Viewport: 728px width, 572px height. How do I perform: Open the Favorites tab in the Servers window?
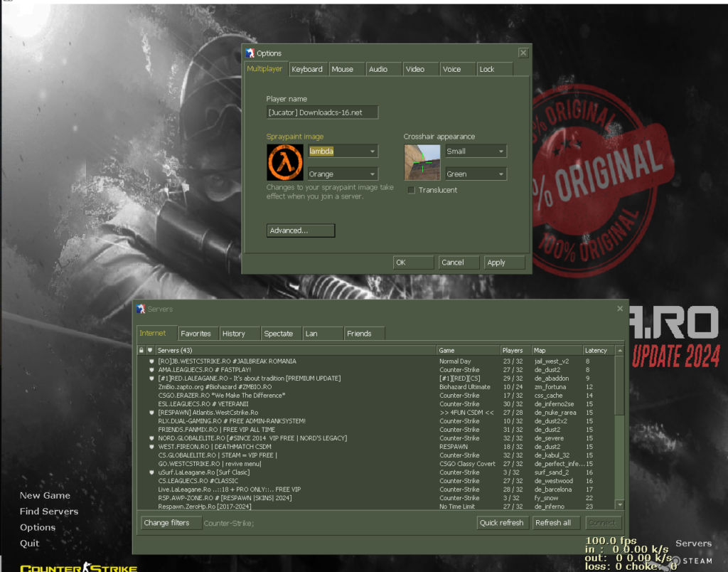(198, 333)
